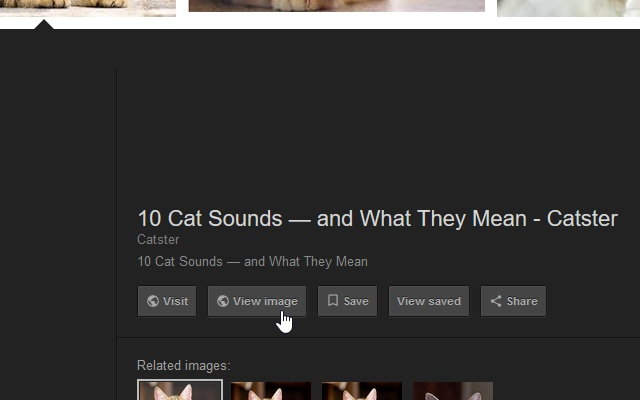The width and height of the screenshot is (640, 400).
Task: Click the Share text label
Action: pos(522,301)
